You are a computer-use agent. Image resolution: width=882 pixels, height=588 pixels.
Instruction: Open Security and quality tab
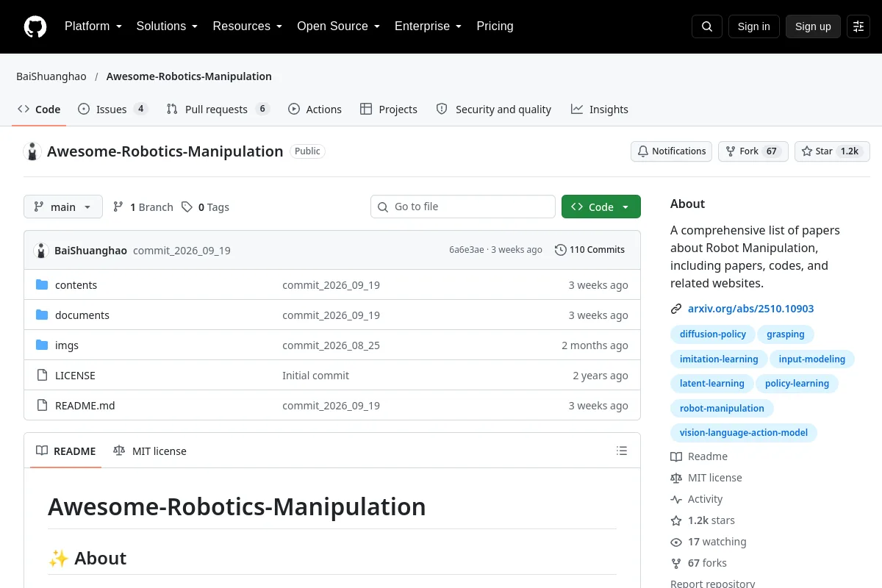point(494,110)
